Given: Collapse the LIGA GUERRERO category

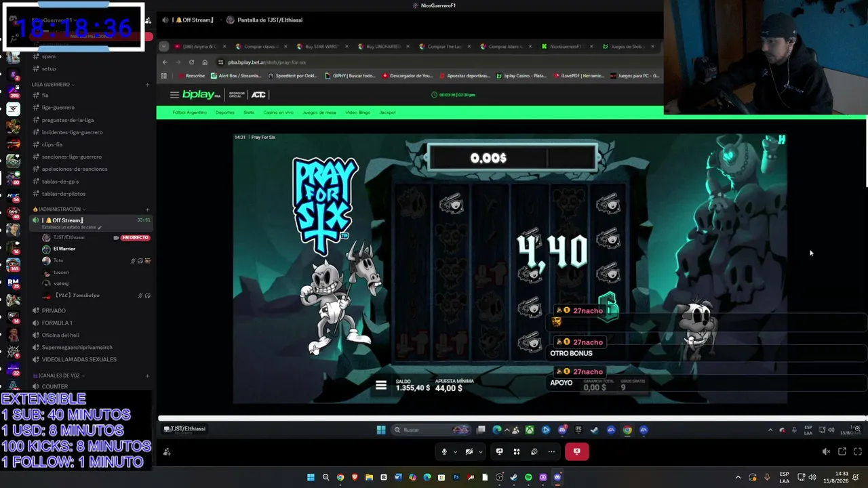Looking at the screenshot, I should [53, 85].
